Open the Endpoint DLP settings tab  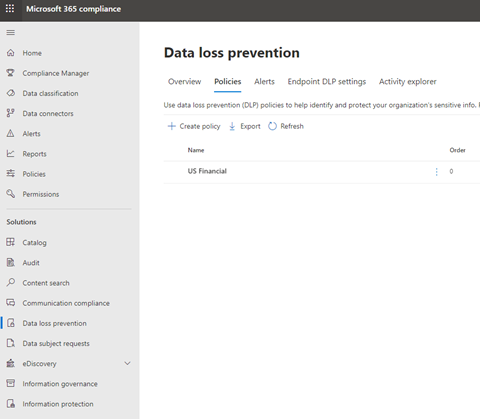click(327, 82)
